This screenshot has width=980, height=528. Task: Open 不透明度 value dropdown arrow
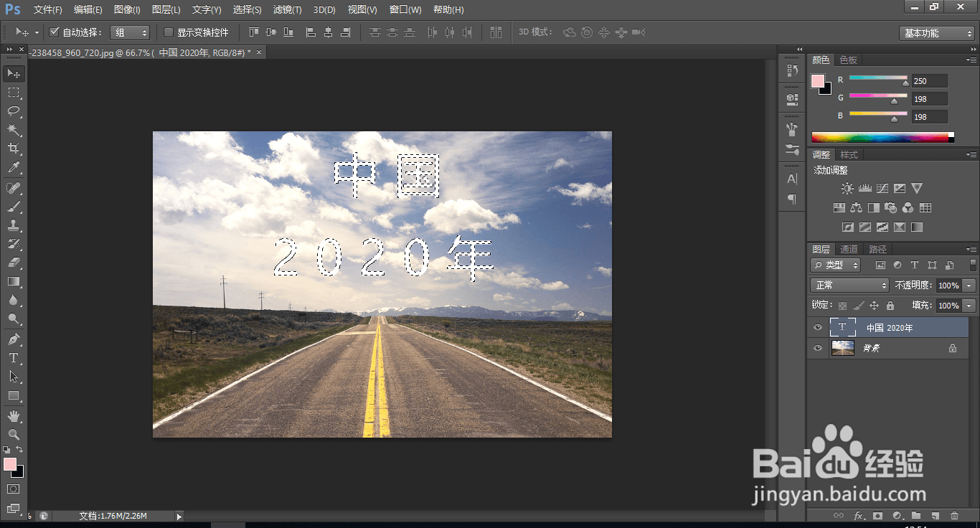tap(969, 286)
